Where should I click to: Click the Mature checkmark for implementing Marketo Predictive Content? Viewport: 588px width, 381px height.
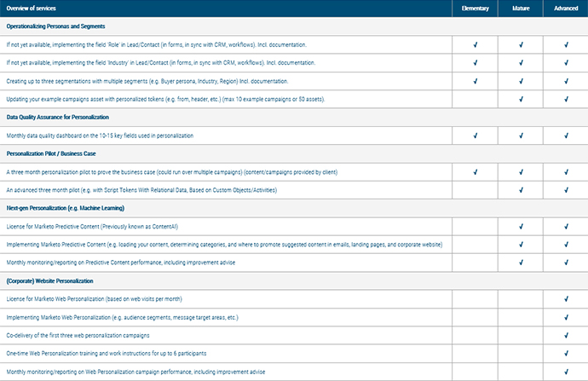pyautogui.click(x=521, y=245)
